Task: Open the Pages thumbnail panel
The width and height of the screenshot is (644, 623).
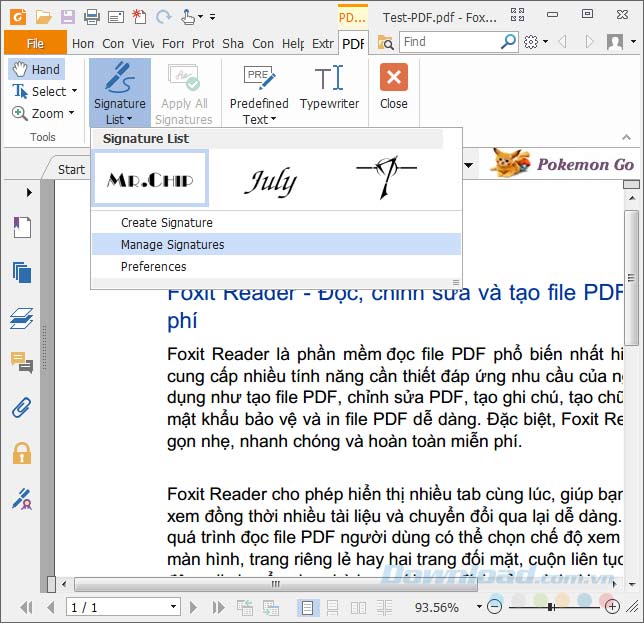Action: click(x=22, y=272)
